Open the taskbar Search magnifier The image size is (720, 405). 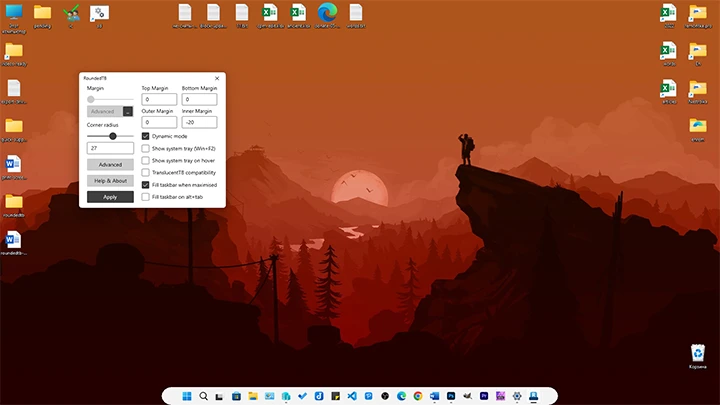click(x=203, y=396)
